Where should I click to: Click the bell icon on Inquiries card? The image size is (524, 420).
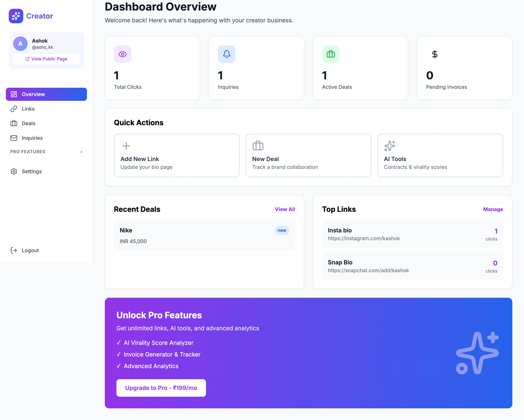(x=227, y=54)
